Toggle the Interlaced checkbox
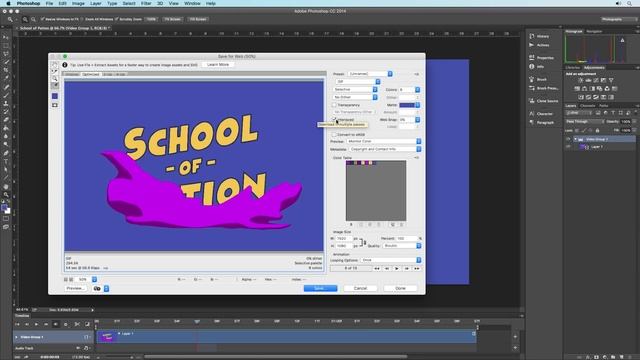 pos(334,120)
